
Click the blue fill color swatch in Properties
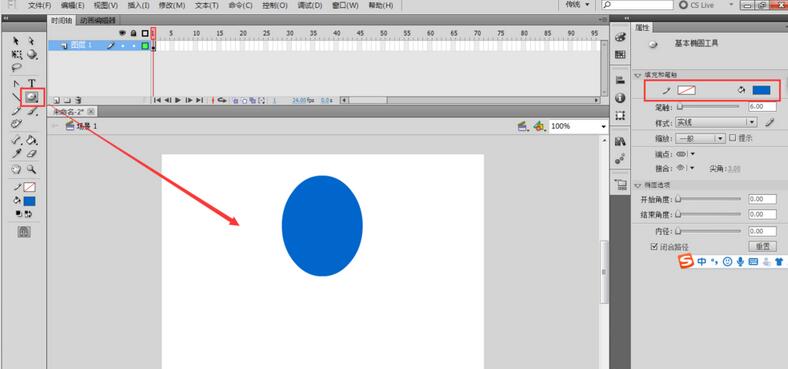761,90
